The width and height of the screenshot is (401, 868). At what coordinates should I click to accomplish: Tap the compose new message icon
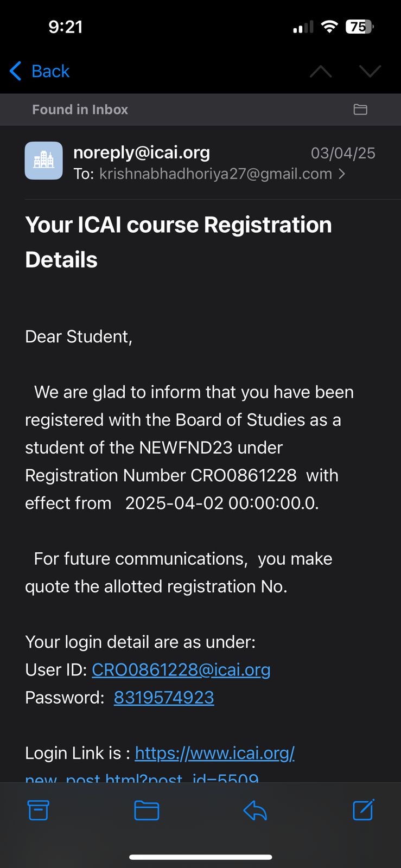coord(363,810)
